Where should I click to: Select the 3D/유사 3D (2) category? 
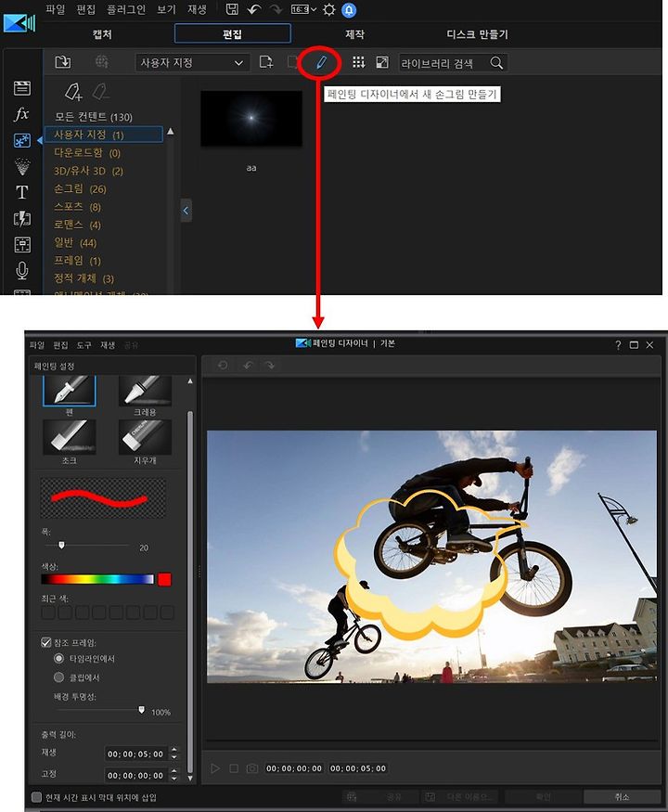point(88,171)
